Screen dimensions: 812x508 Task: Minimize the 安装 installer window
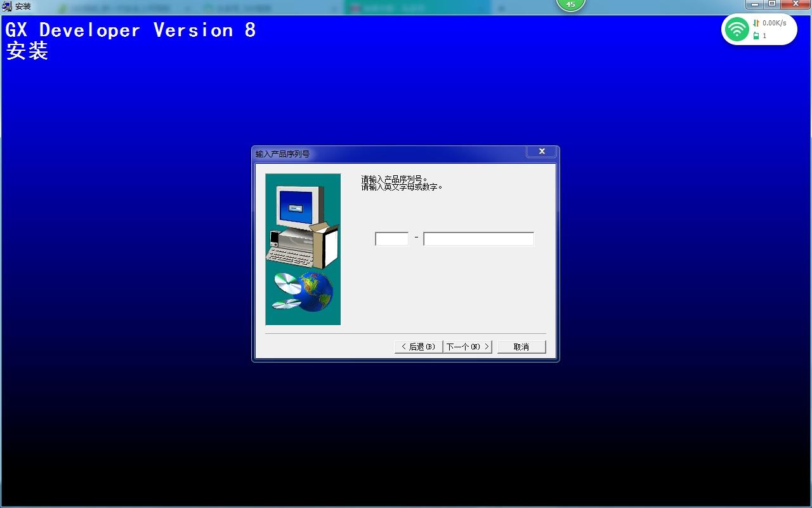pyautogui.click(x=754, y=4)
